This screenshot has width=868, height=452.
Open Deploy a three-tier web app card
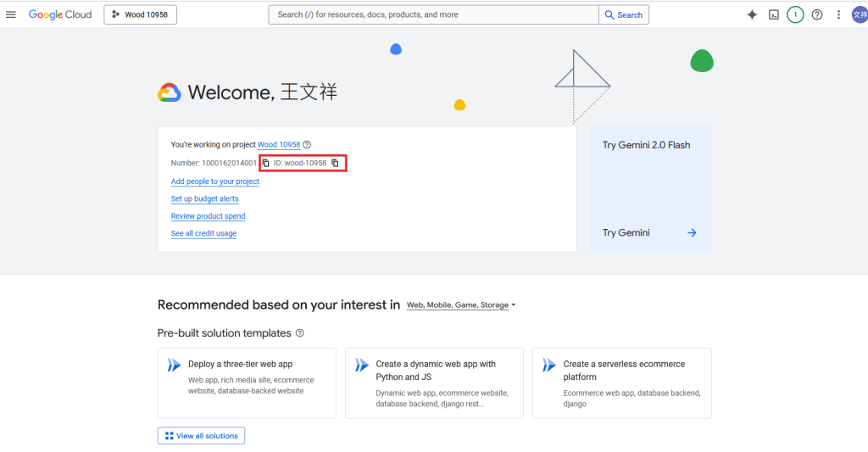pos(247,382)
